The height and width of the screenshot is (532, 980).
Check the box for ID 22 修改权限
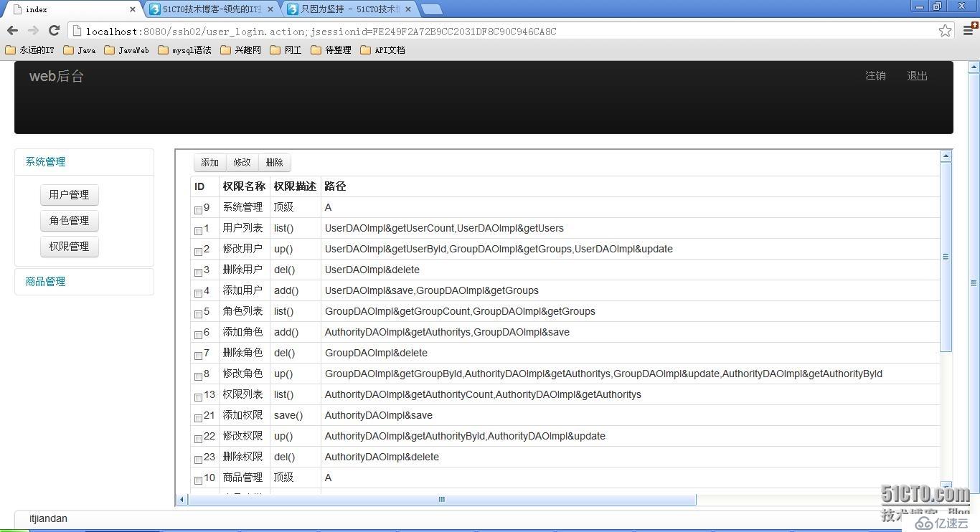(198, 439)
